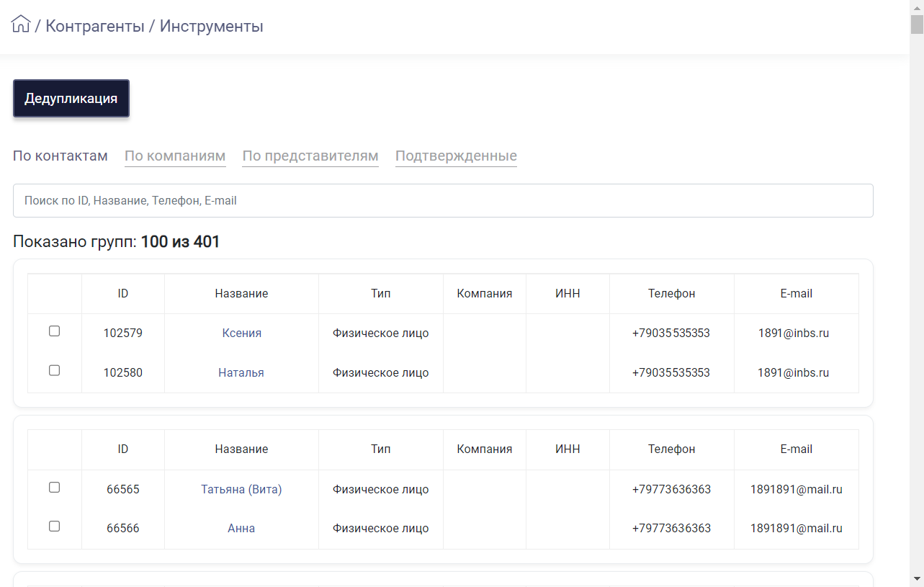The height and width of the screenshot is (587, 924).
Task: Click Ксения's phone +79035535353
Action: (671, 333)
